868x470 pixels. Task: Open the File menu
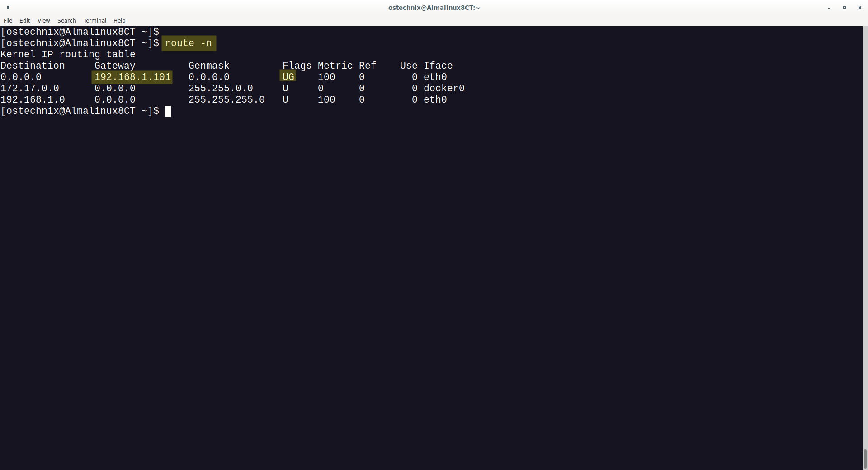tap(8, 21)
